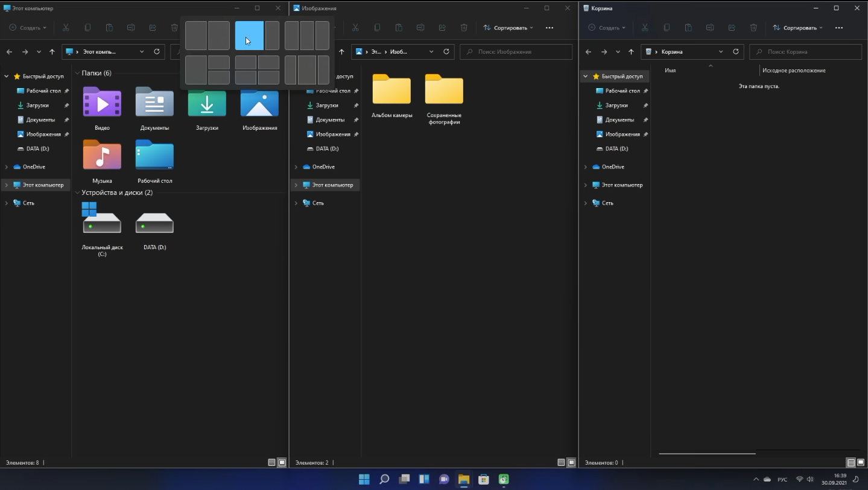Open the Сохраненные фотографии folder
This screenshot has width=868, height=490.
click(444, 90)
